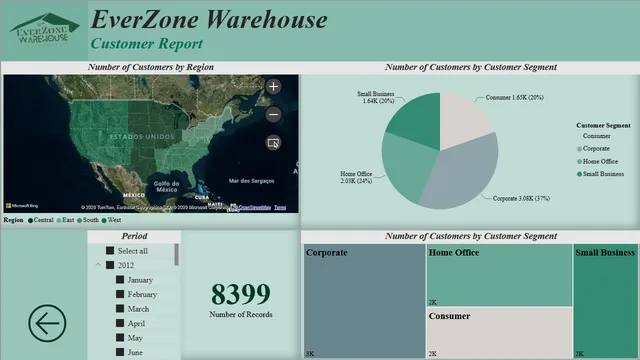Click the Period slicer scrollbar
Viewport: 640px width, 360px height.
[177, 255]
